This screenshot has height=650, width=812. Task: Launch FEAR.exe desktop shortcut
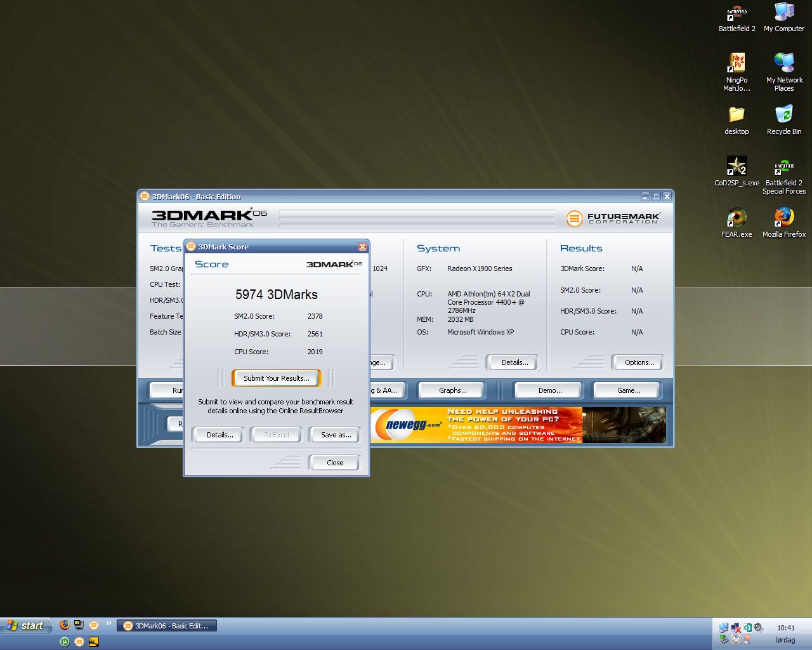[x=737, y=222]
